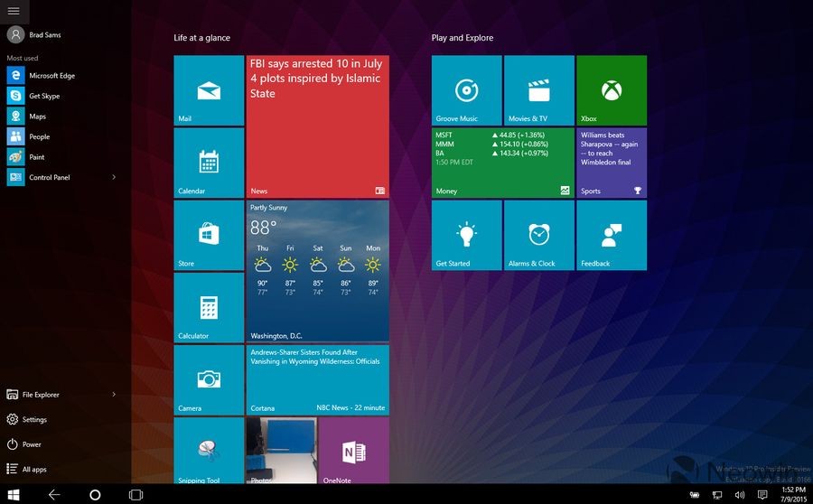Open the Photos tile
This screenshot has height=504, width=813.
282,451
